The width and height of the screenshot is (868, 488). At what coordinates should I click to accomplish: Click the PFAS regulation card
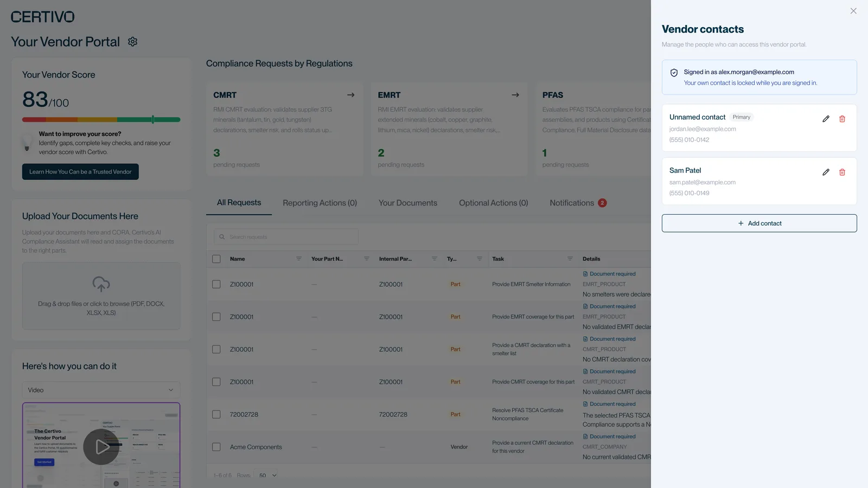[x=593, y=129]
